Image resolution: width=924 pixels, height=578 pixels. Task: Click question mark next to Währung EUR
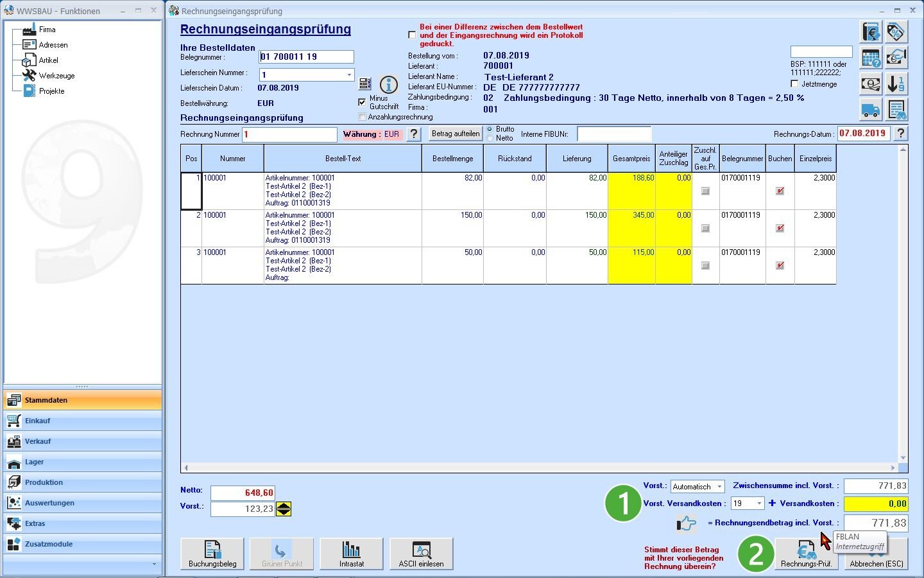(x=414, y=134)
